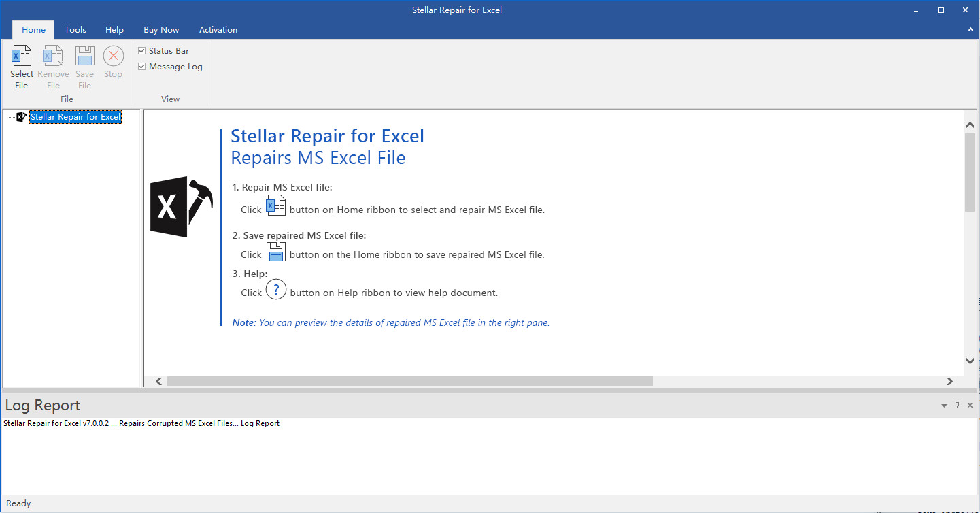Screen dimensions: 980x513
Task: Open the Buy Now tab
Action: tap(161, 30)
